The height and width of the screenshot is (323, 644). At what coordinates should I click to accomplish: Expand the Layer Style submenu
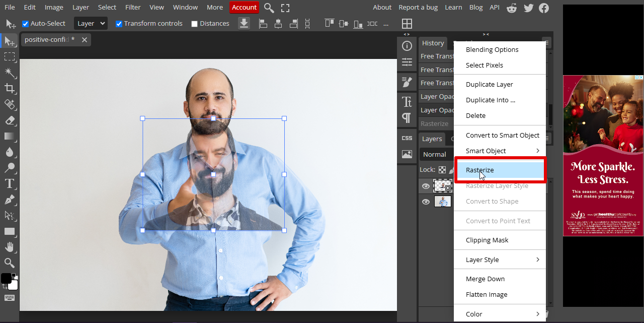pyautogui.click(x=500, y=260)
